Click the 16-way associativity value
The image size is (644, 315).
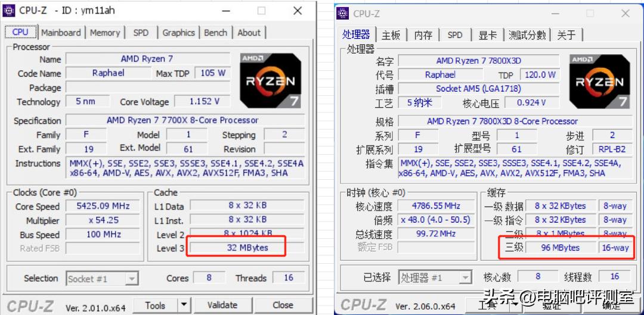coord(615,248)
